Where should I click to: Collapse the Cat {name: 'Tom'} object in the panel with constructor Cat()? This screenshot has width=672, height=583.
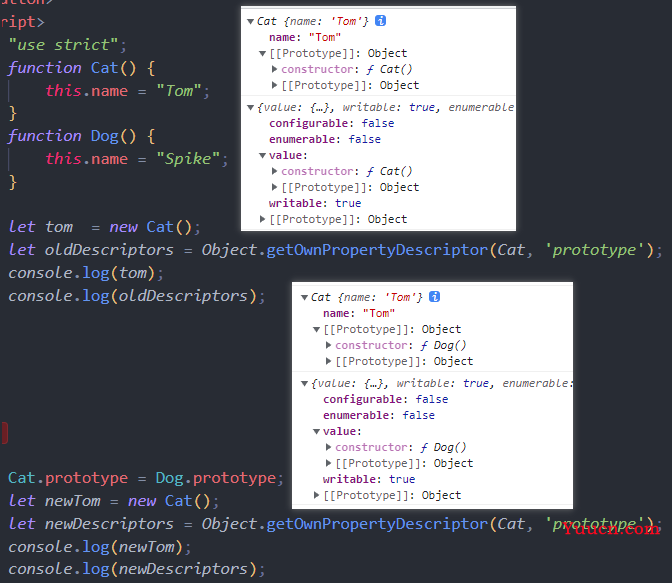[250, 21]
